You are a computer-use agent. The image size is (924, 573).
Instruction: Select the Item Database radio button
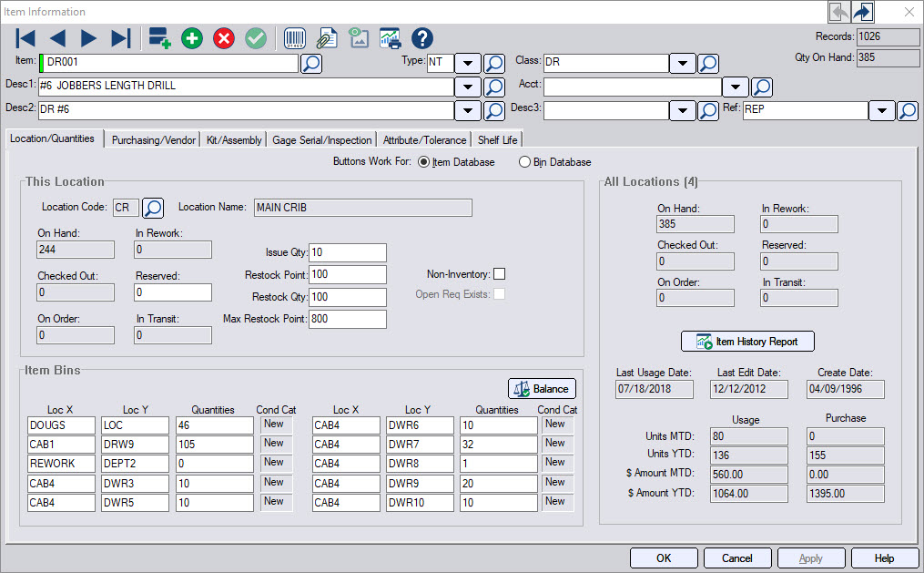coord(421,162)
